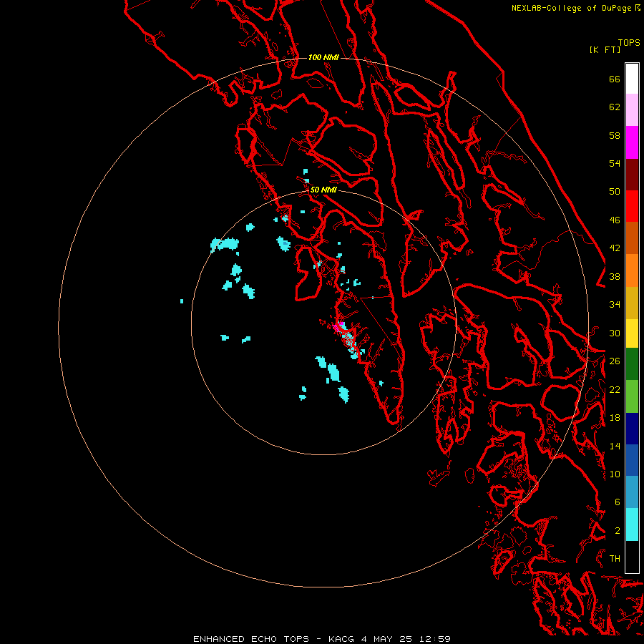
Task: Click the magenta legend swatch
Action: [x=632, y=142]
